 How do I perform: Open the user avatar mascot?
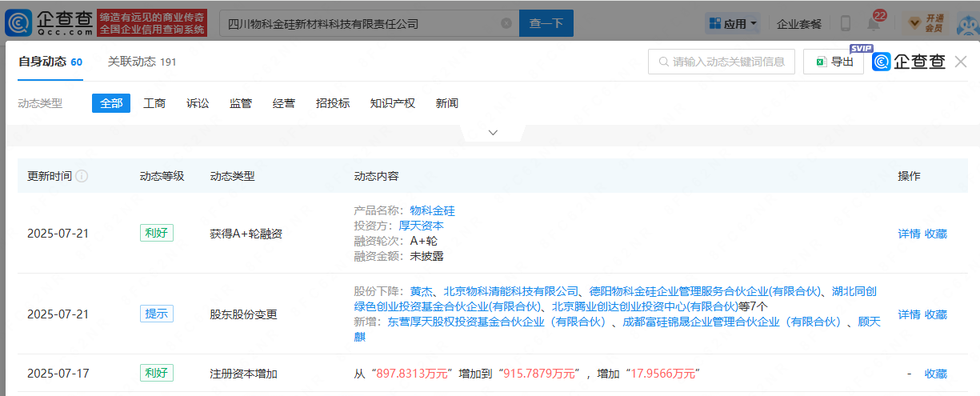966,23
